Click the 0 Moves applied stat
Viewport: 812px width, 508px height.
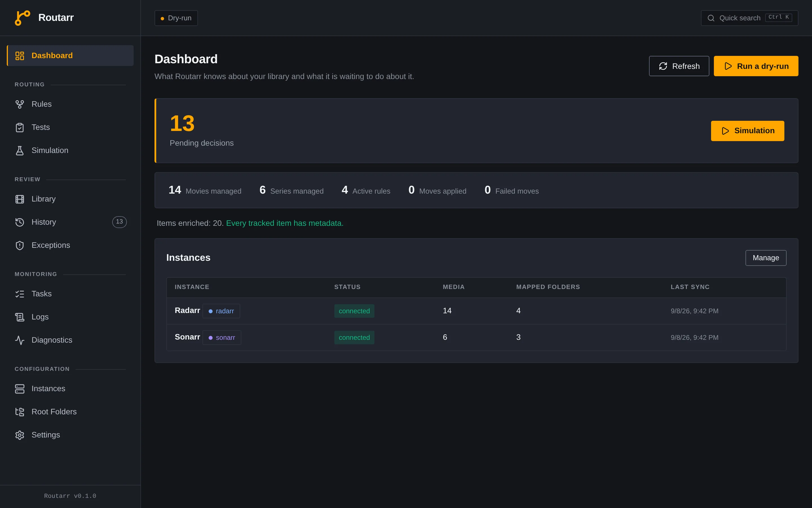point(437,190)
